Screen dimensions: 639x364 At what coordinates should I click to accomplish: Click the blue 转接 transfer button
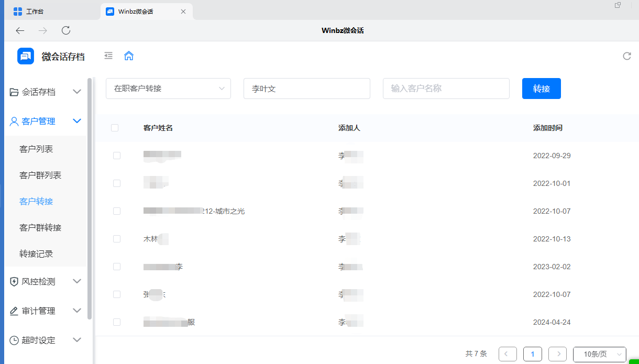point(541,89)
